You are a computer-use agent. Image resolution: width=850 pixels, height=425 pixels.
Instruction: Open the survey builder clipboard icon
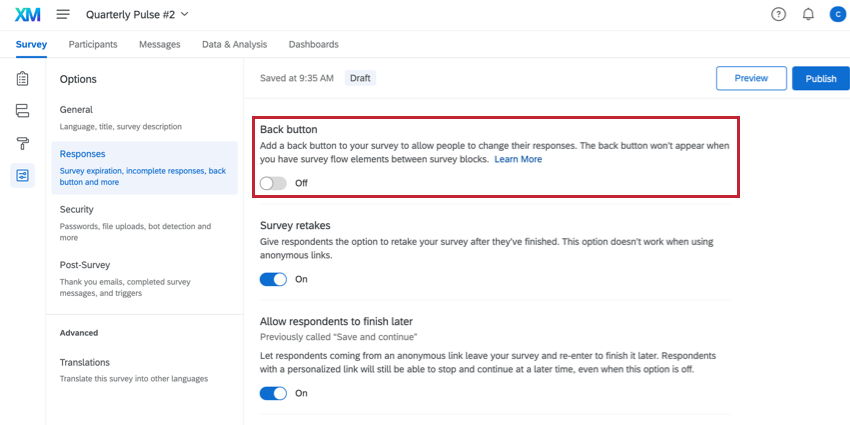click(22, 79)
